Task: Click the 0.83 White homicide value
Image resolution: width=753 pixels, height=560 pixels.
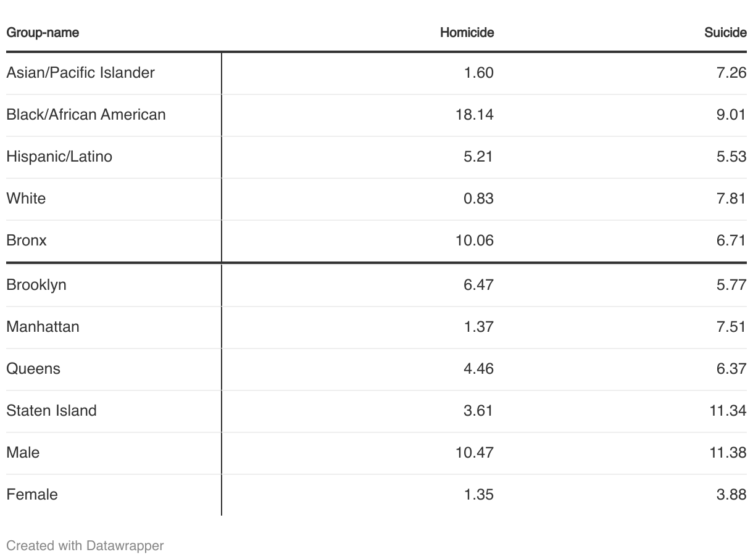Action: (478, 199)
